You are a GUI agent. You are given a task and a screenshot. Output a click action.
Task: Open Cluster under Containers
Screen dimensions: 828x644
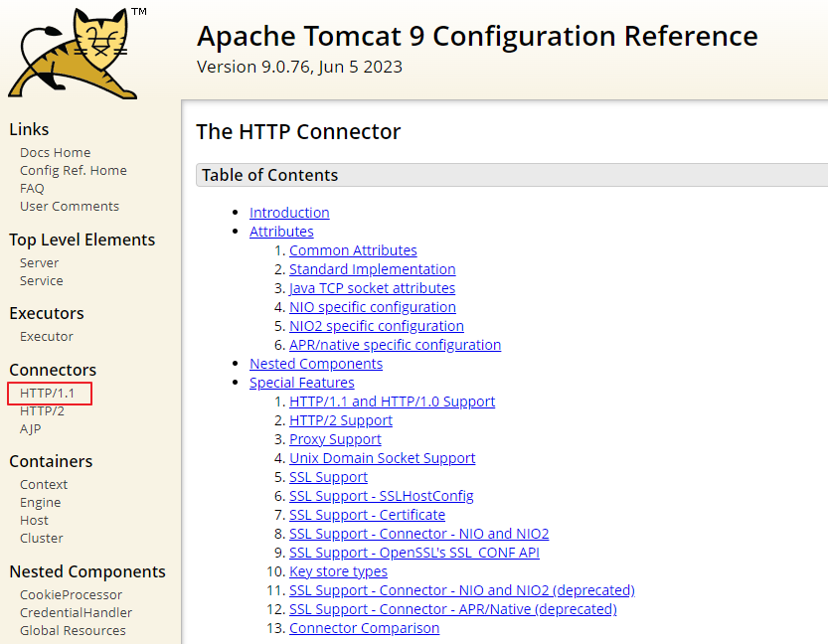click(x=41, y=539)
